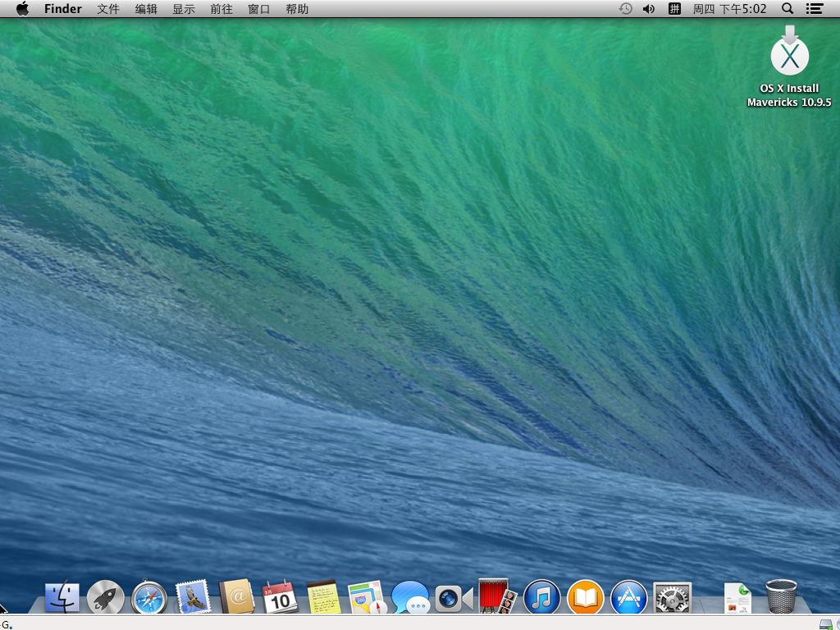The width and height of the screenshot is (840, 630).
Task: Open Maps icon in Dock
Action: [x=367, y=597]
